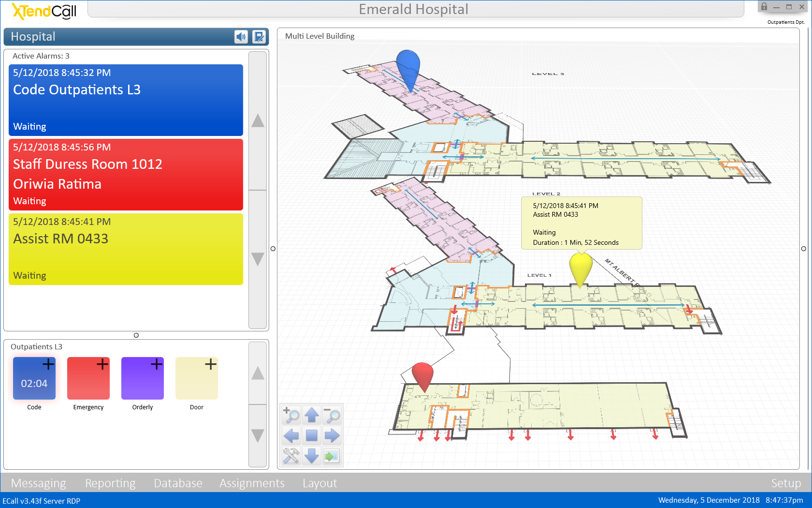Open the Reporting menu
Screen dimensions: 812x508
click(110, 483)
